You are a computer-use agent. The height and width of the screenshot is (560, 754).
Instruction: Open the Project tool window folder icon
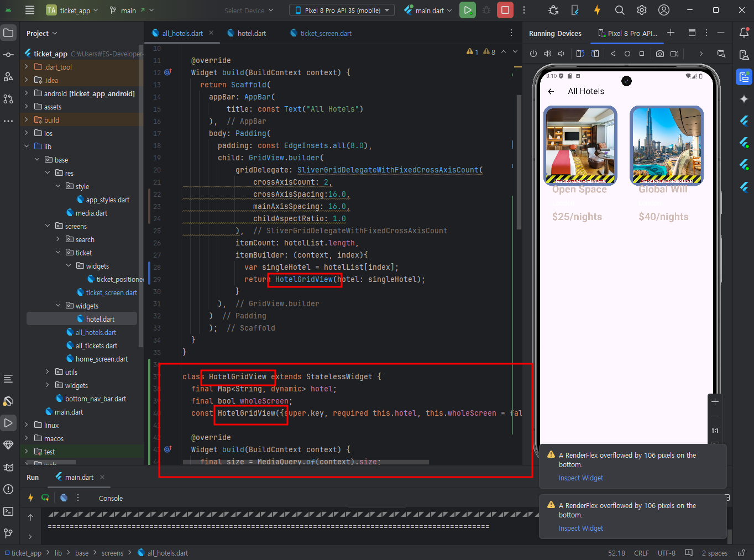(8, 33)
